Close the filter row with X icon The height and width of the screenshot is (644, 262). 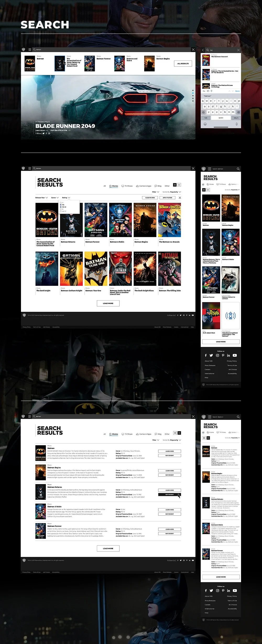click(180, 198)
